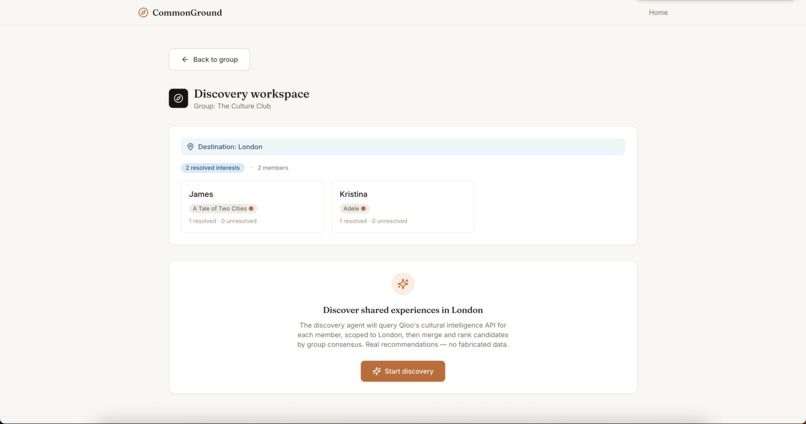Select the Discovery workspace heading
Viewport: 806px width, 424px height.
point(251,94)
